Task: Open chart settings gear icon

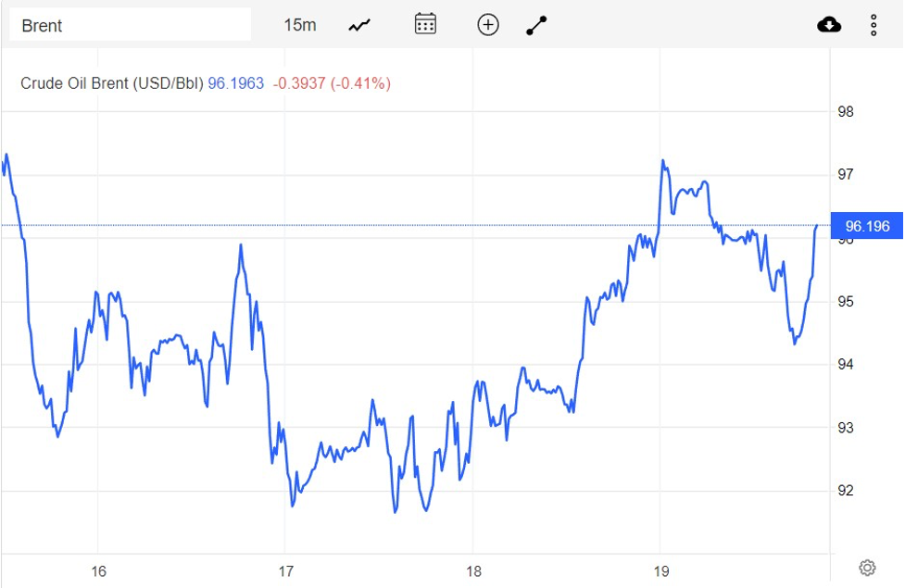Action: point(867,568)
